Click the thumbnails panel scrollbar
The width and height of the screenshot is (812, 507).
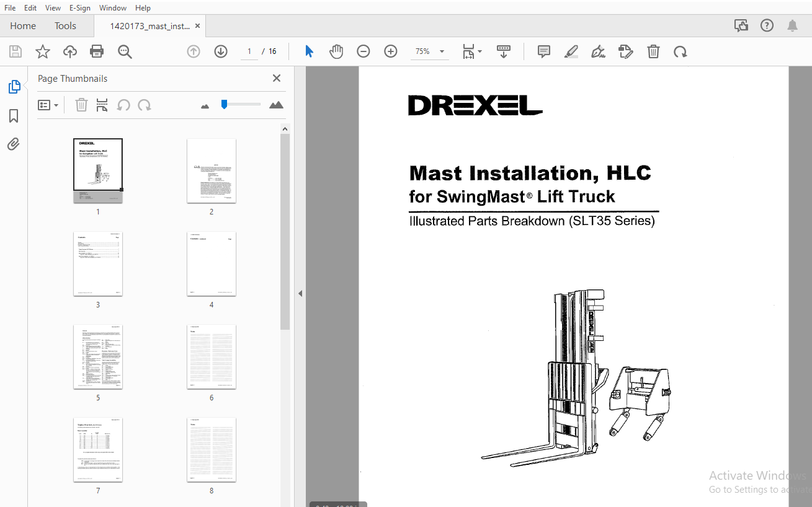point(285,232)
